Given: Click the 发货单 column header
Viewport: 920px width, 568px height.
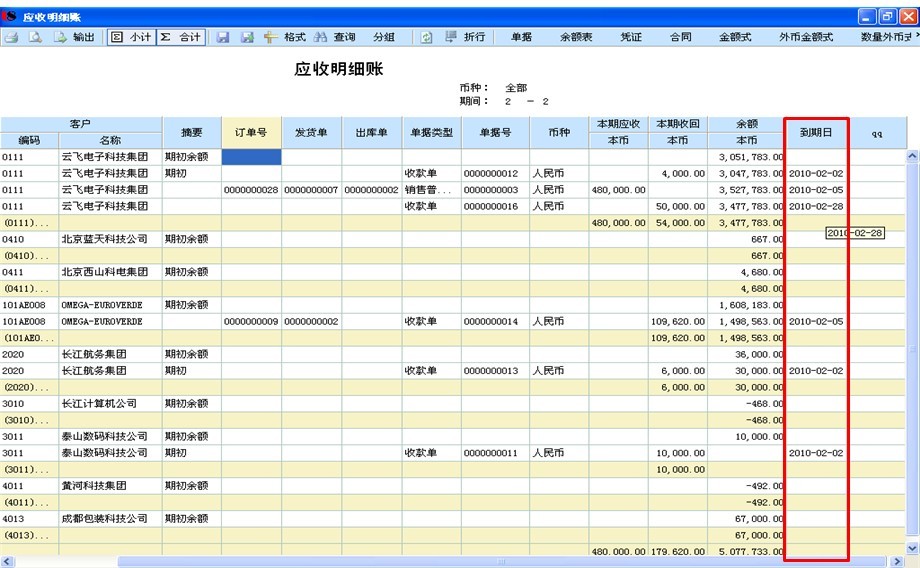Looking at the screenshot, I should pyautogui.click(x=312, y=133).
